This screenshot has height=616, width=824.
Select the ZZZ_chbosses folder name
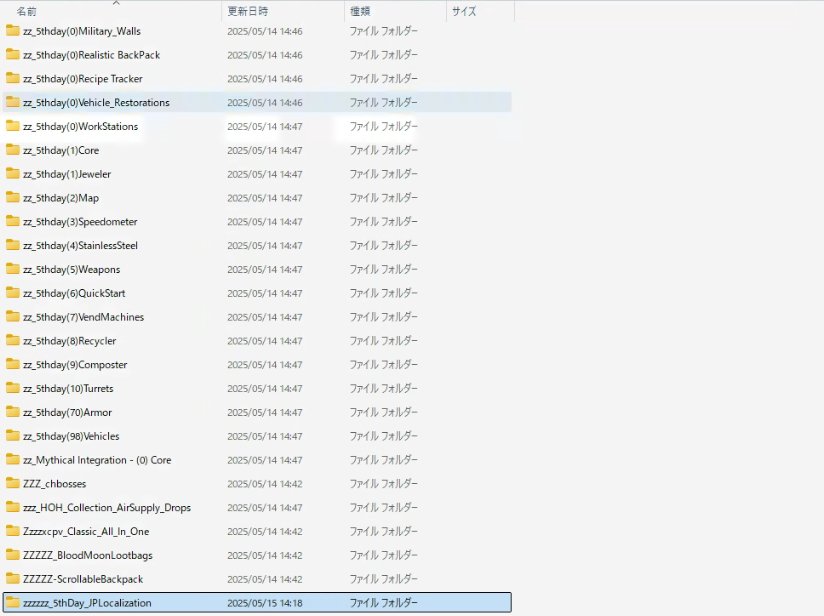pos(55,484)
